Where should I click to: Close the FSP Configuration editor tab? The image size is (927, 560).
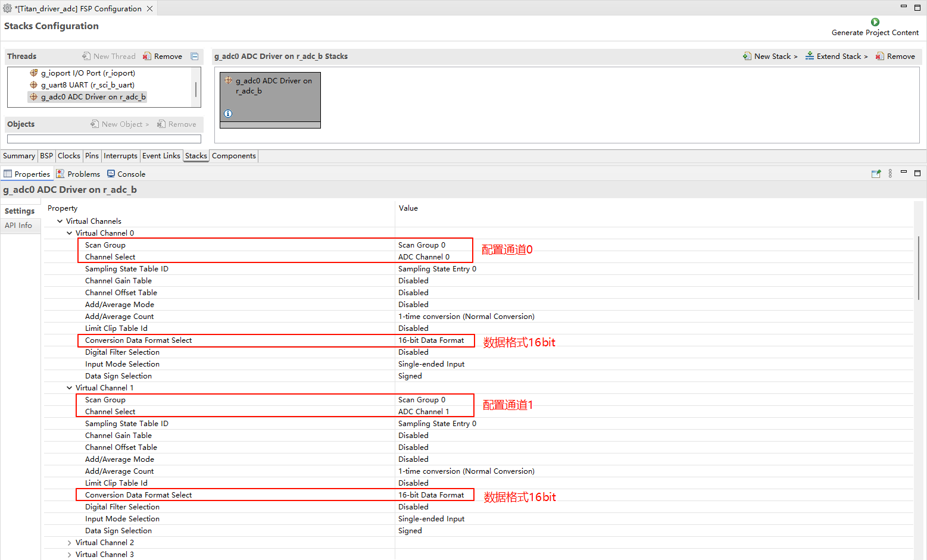(x=150, y=9)
